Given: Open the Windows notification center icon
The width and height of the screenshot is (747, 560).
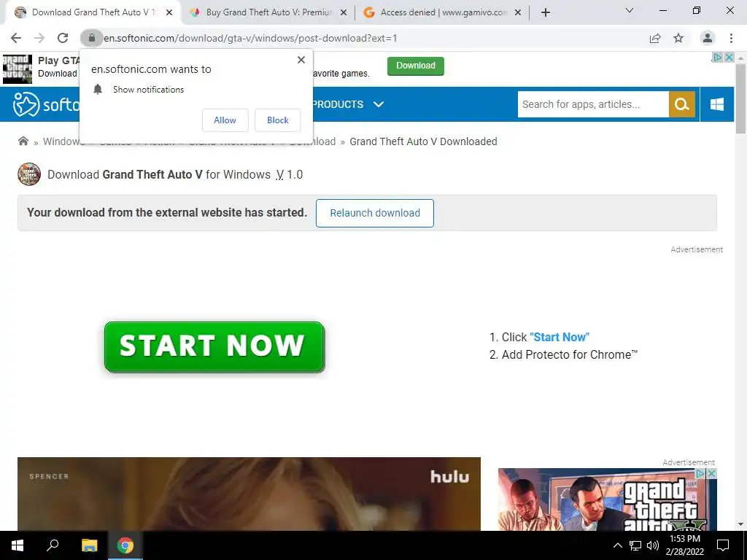Looking at the screenshot, I should pyautogui.click(x=723, y=545).
